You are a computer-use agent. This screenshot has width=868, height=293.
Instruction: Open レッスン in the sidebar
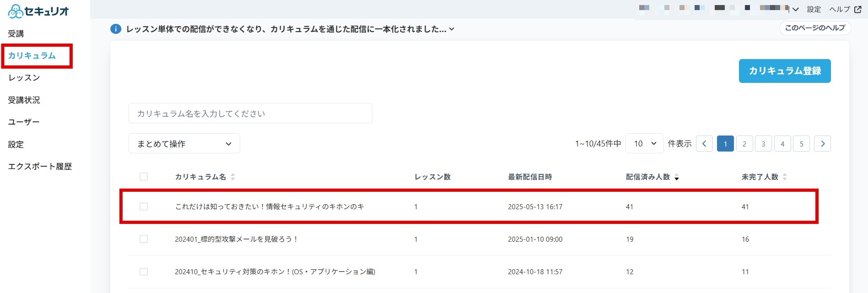(24, 77)
